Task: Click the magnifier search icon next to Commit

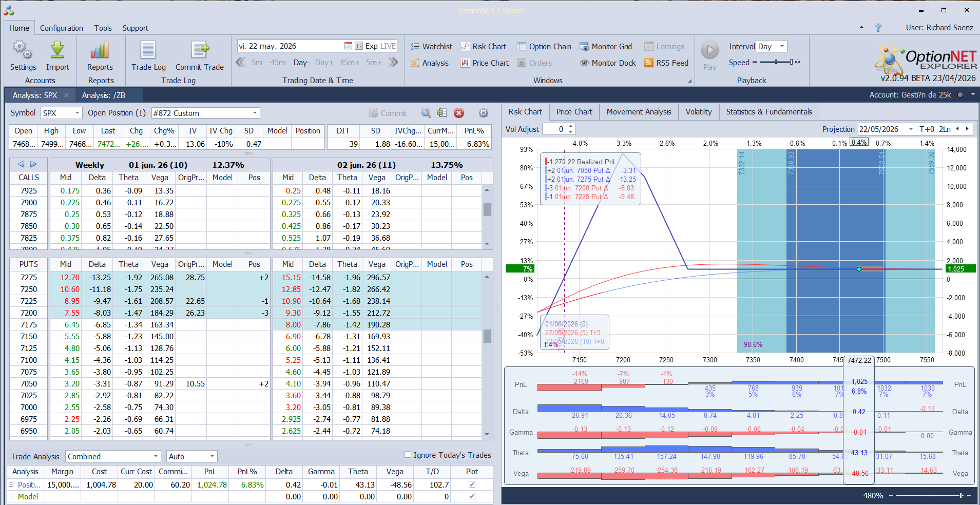Action: (x=426, y=113)
